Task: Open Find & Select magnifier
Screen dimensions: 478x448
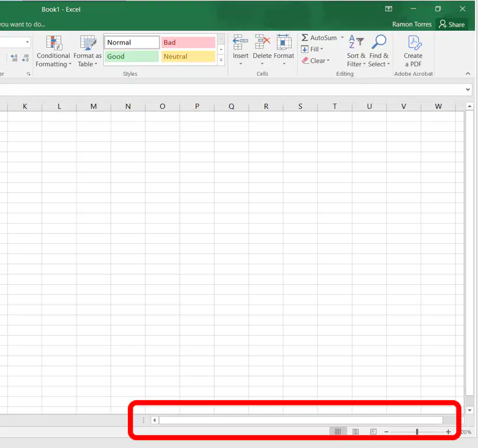Action: pyautogui.click(x=379, y=51)
